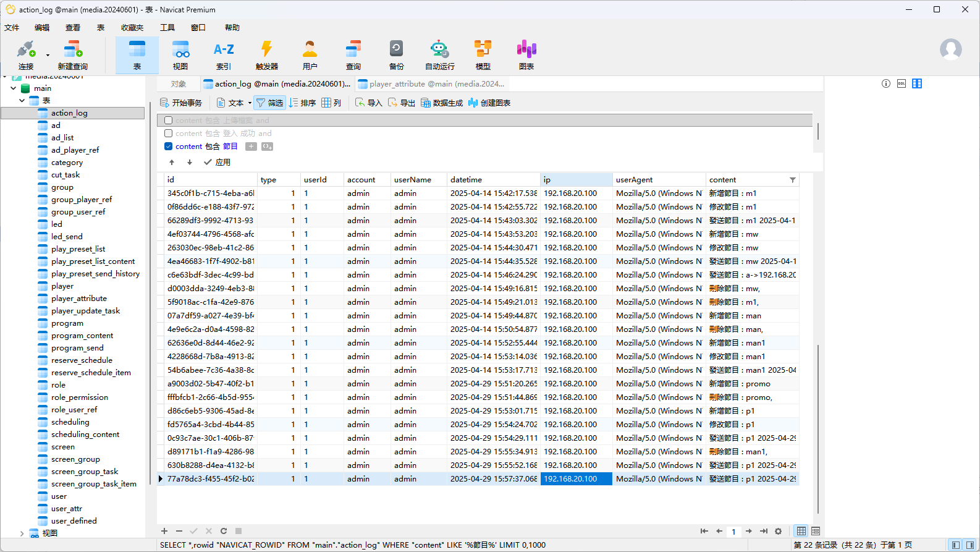The height and width of the screenshot is (552, 980).
Task: Click 应用 apply filter button
Action: 217,162
